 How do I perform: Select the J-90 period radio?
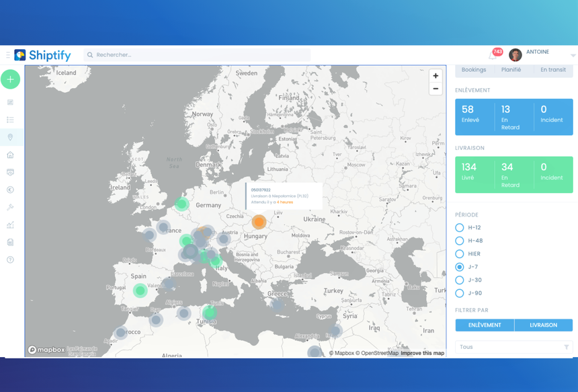pyautogui.click(x=459, y=293)
